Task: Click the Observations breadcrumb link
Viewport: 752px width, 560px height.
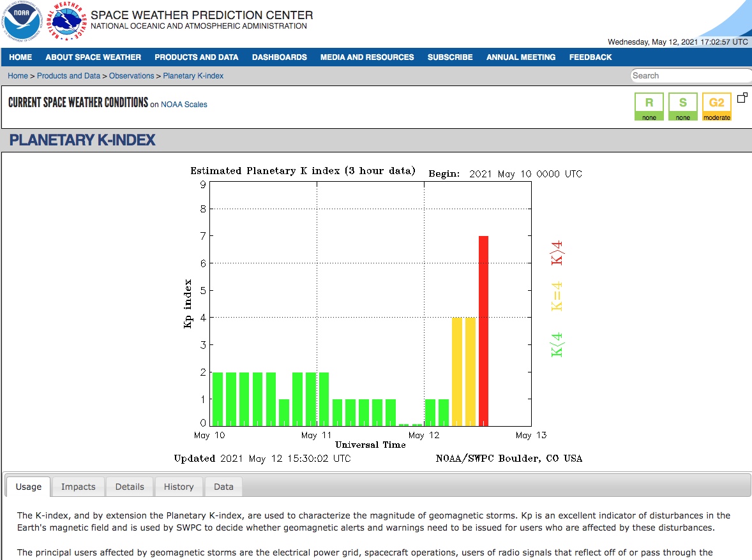Action: click(132, 76)
